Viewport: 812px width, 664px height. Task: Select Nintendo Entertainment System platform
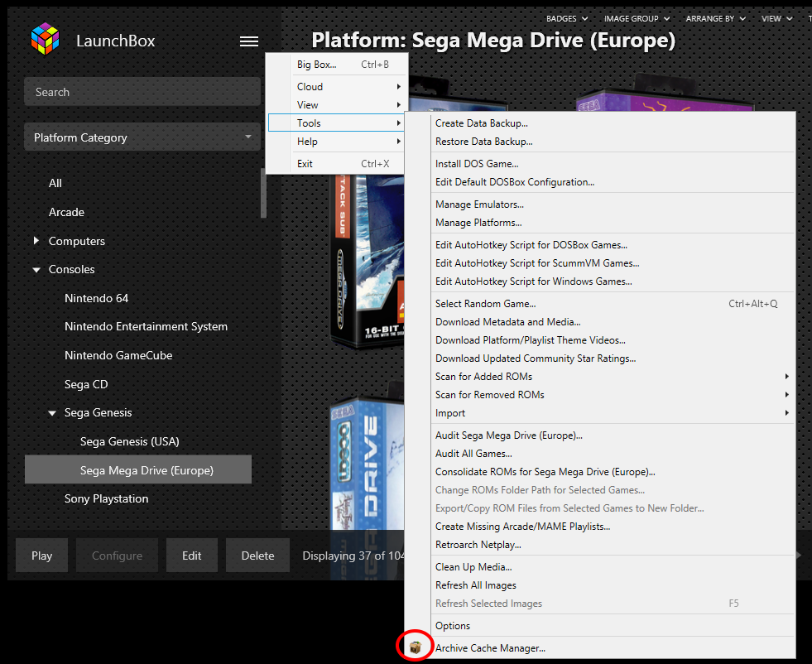[146, 327]
